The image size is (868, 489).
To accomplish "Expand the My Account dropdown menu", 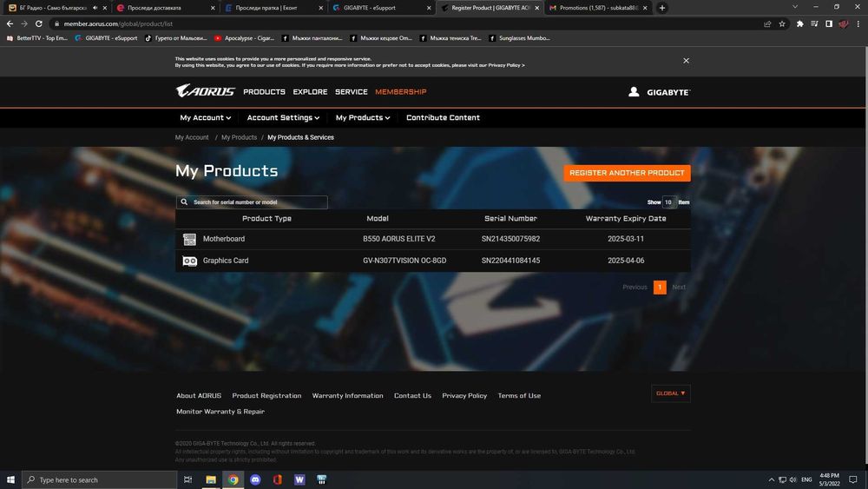I will 206,117.
